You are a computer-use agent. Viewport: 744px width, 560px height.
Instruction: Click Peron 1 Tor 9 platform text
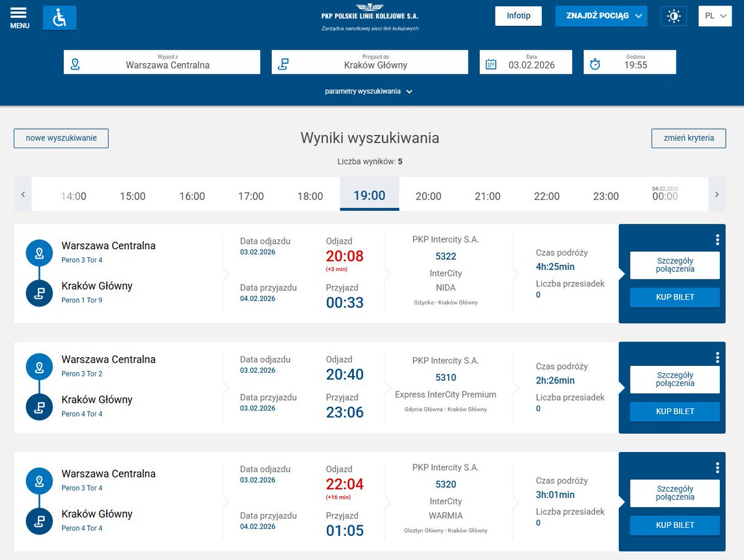point(82,300)
